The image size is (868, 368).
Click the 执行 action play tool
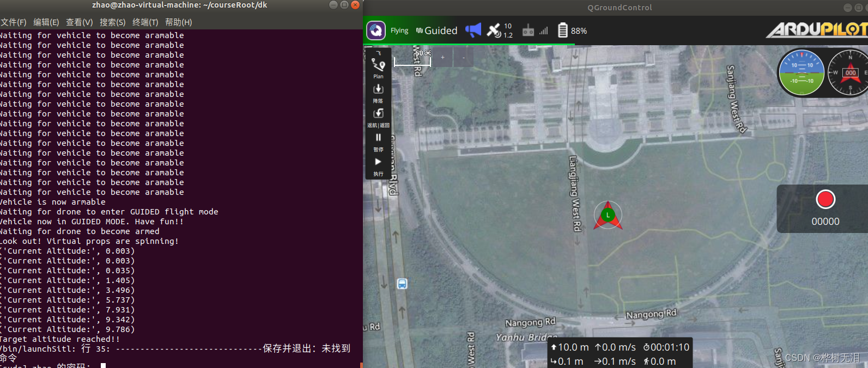click(378, 166)
